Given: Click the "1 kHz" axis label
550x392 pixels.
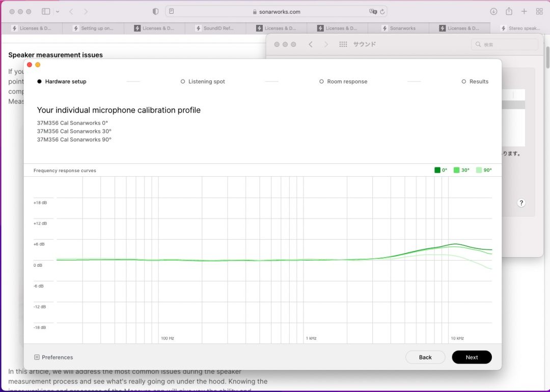Looking at the screenshot, I should pos(311,339).
